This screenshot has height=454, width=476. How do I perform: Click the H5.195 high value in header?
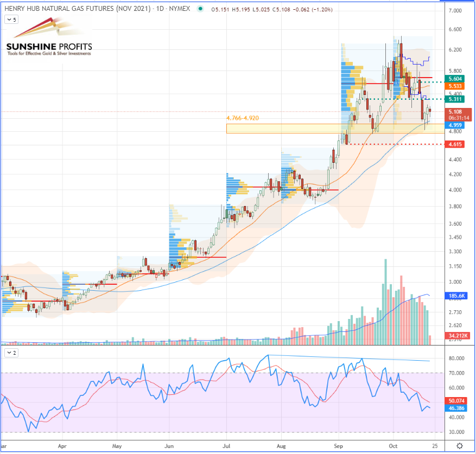pyautogui.click(x=241, y=10)
